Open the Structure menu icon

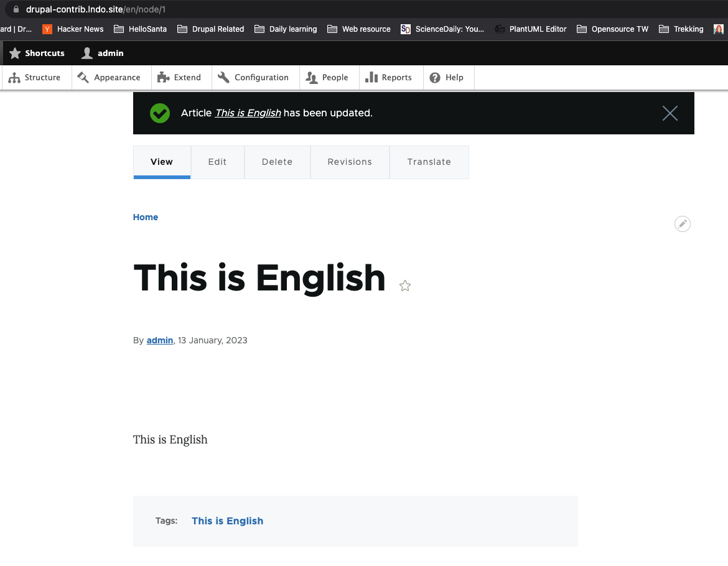coord(14,77)
